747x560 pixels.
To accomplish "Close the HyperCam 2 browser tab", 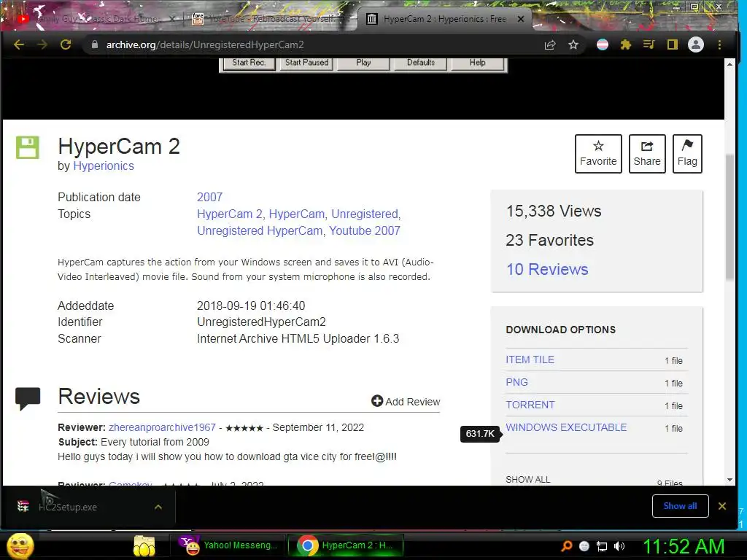I will 521,19.
